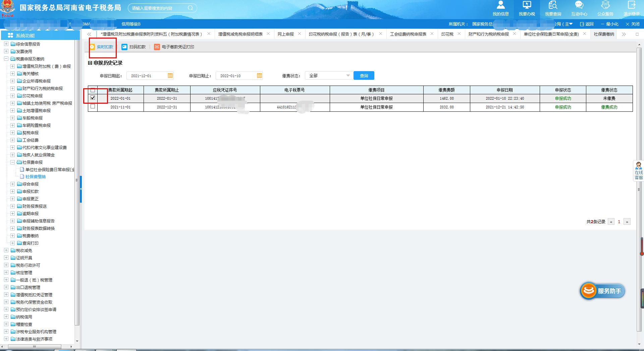Screen dimensions: 644x351
Task: Switch to the 印花税 tab
Action: pos(447,34)
